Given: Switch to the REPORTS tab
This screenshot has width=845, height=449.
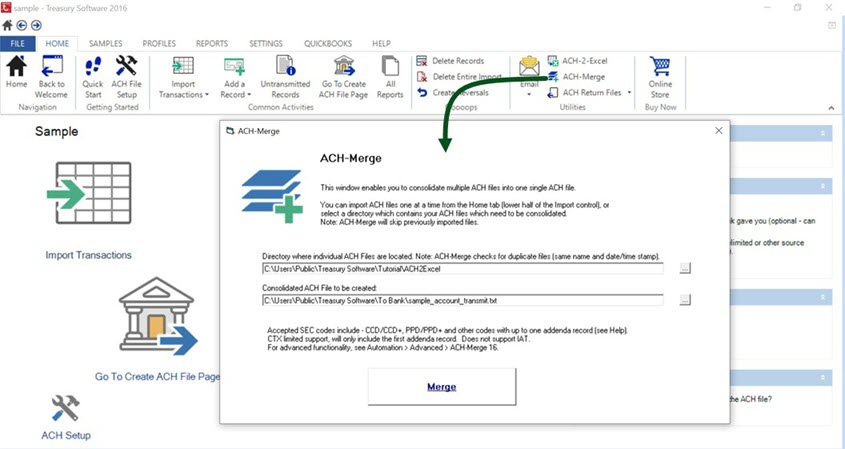Looking at the screenshot, I should (x=212, y=44).
